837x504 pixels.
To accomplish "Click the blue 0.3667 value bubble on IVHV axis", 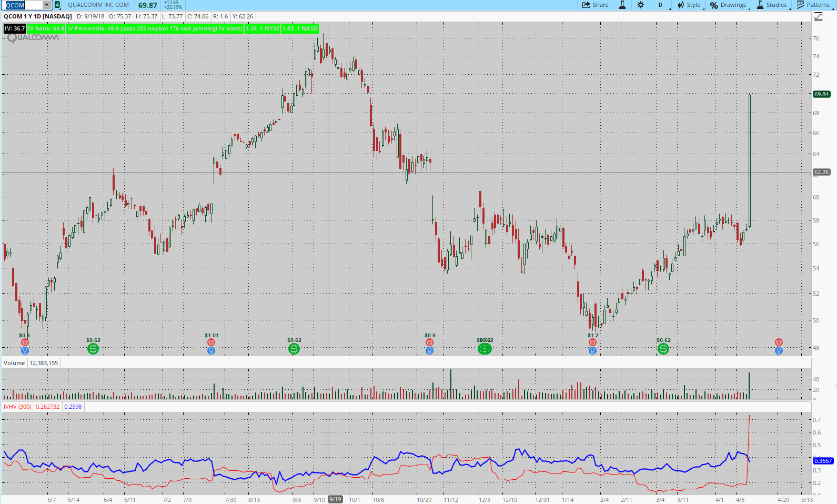I will [823, 461].
